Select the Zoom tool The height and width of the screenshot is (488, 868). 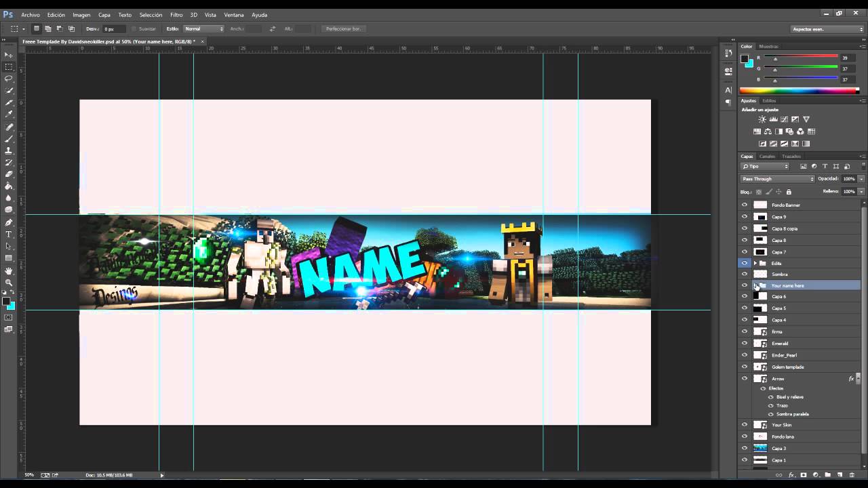[x=9, y=283]
